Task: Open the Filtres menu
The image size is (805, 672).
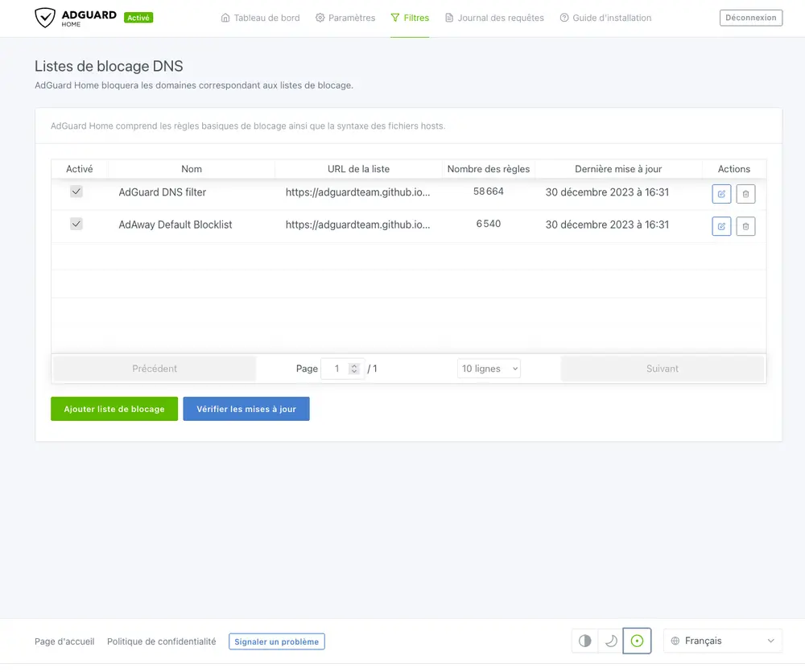Action: click(x=410, y=18)
